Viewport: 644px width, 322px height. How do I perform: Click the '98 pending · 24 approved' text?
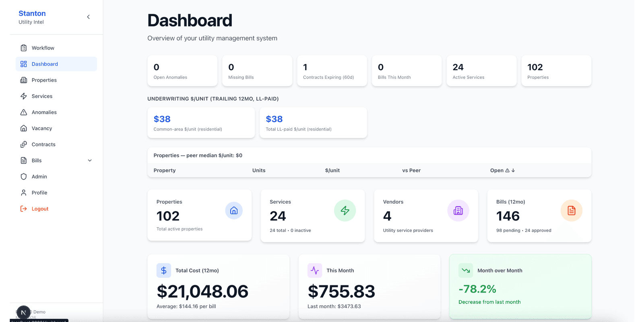coord(524,230)
